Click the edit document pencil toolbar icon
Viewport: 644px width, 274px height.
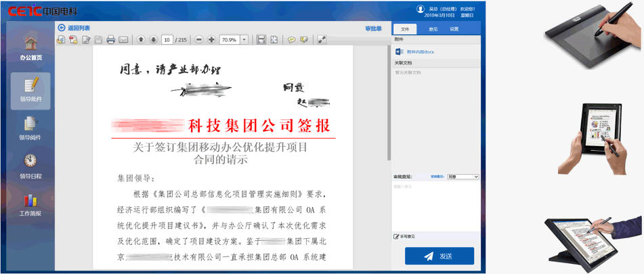pyautogui.click(x=86, y=40)
